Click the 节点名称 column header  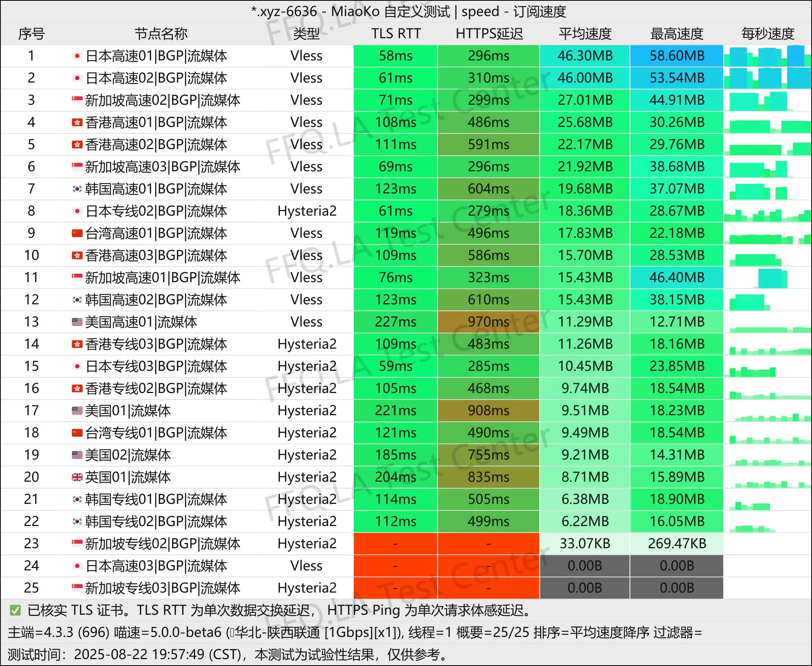[x=161, y=34]
